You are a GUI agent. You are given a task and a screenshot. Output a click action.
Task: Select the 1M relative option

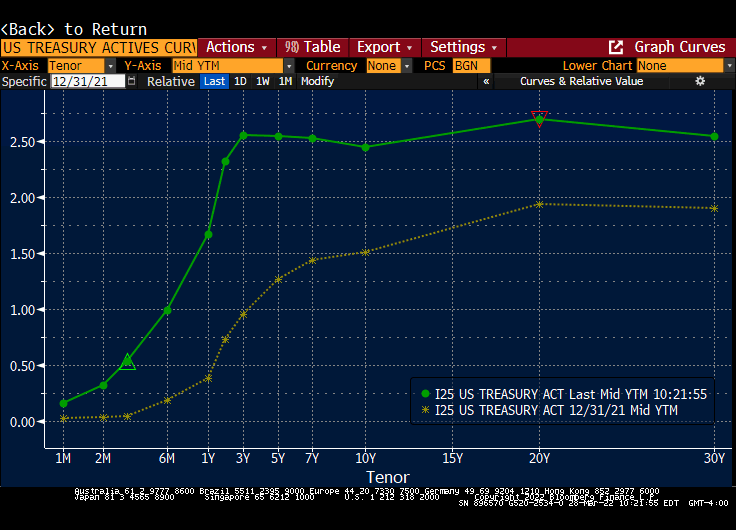285,81
